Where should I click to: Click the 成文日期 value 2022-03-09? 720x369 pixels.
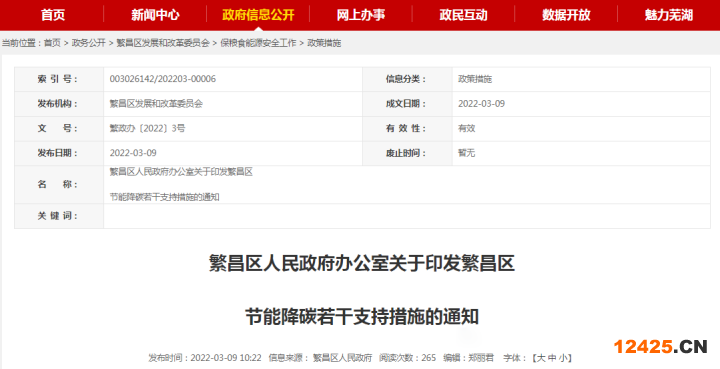481,104
